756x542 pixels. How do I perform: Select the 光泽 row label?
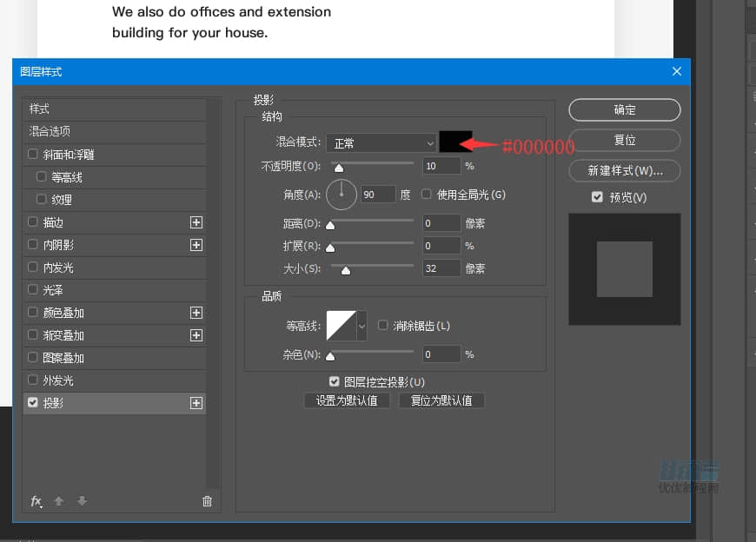click(53, 290)
